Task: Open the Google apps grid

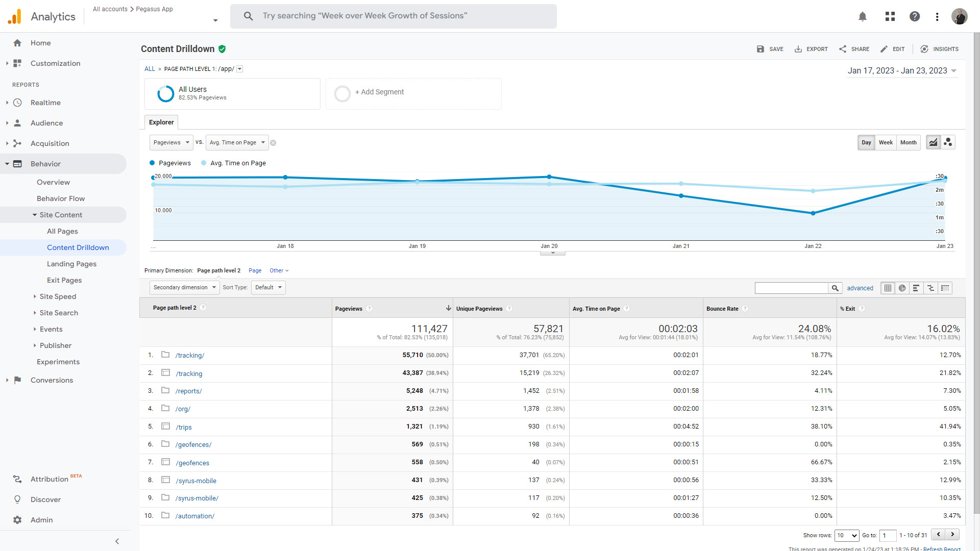Action: pyautogui.click(x=890, y=16)
